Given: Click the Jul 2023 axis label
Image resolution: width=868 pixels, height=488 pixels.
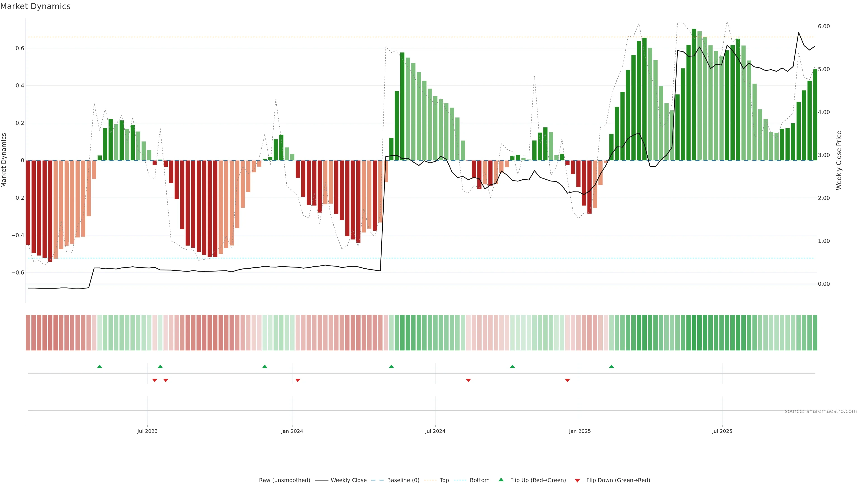Looking at the screenshot, I should tap(147, 431).
